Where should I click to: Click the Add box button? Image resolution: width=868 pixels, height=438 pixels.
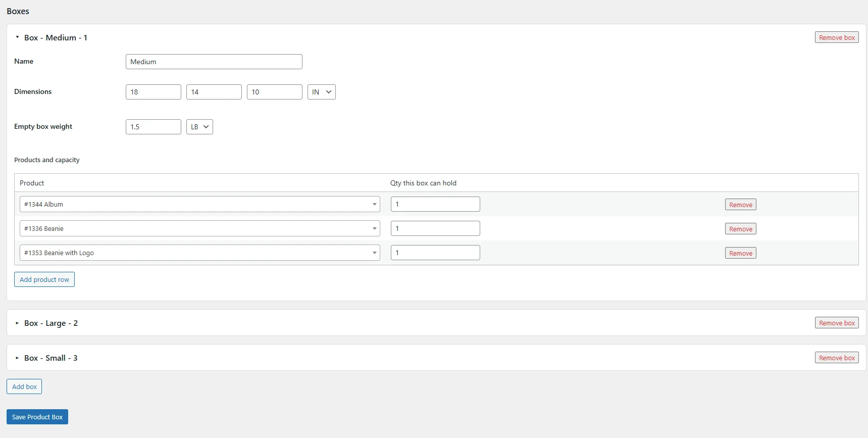tap(24, 386)
